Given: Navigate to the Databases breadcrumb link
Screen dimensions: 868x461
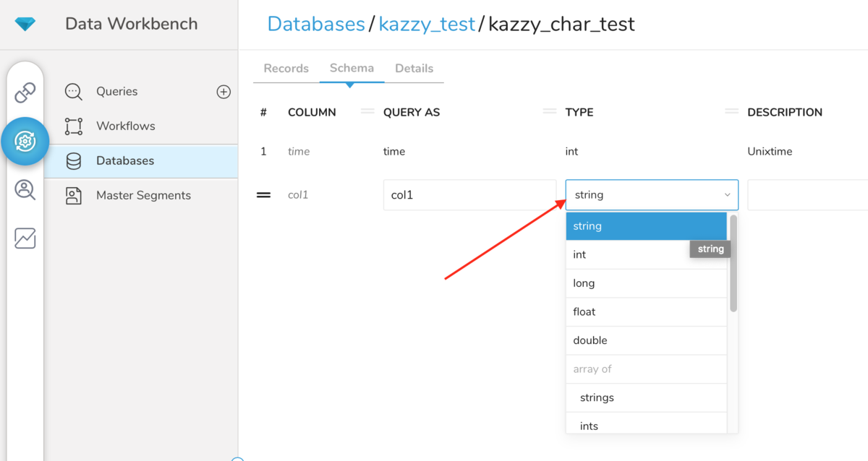Looking at the screenshot, I should tap(316, 23).
